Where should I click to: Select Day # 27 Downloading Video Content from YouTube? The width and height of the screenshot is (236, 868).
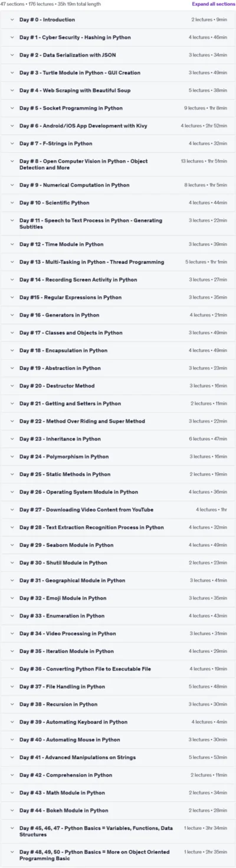pyautogui.click(x=86, y=509)
